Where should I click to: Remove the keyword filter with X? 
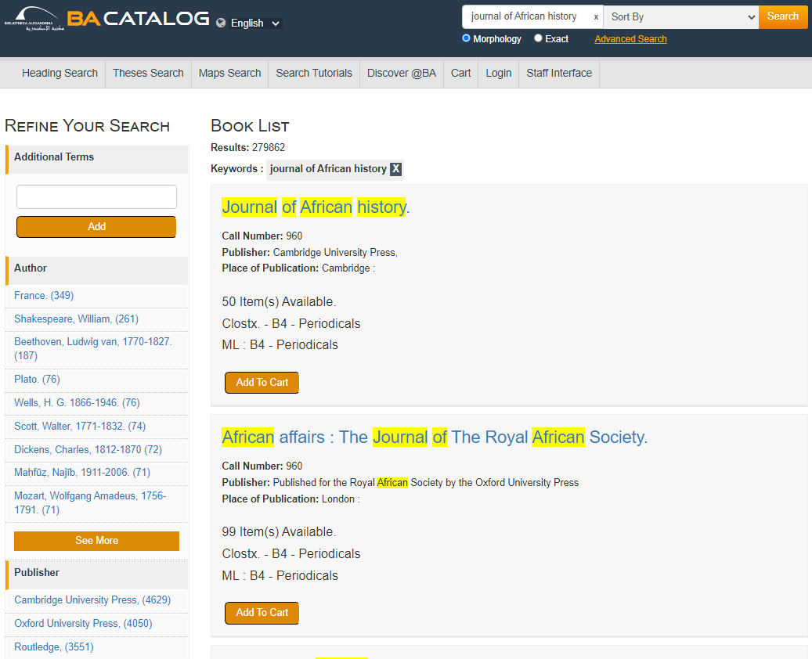[x=395, y=169]
